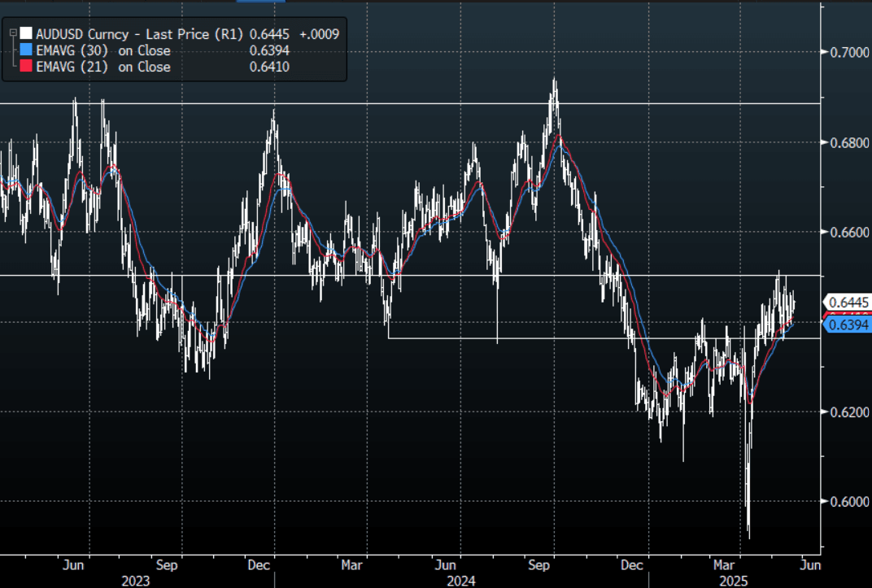Select the EMAVG (21) on Close legend entry
The width and height of the screenshot is (872, 588).
pyautogui.click(x=103, y=67)
